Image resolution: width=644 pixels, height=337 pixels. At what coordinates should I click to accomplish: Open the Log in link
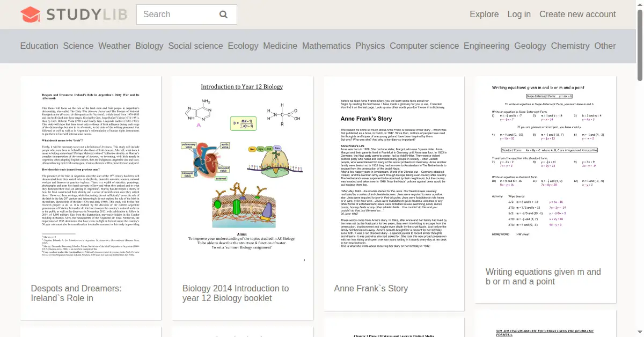pos(519,14)
